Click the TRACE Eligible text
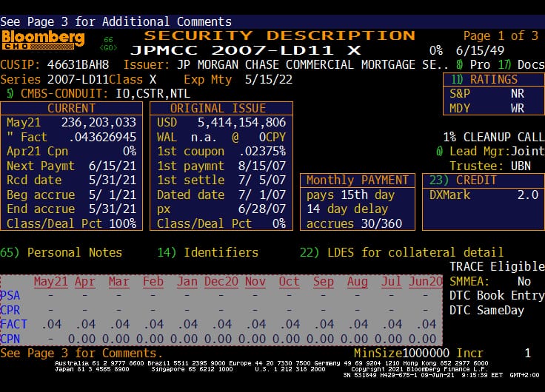 pyautogui.click(x=497, y=267)
